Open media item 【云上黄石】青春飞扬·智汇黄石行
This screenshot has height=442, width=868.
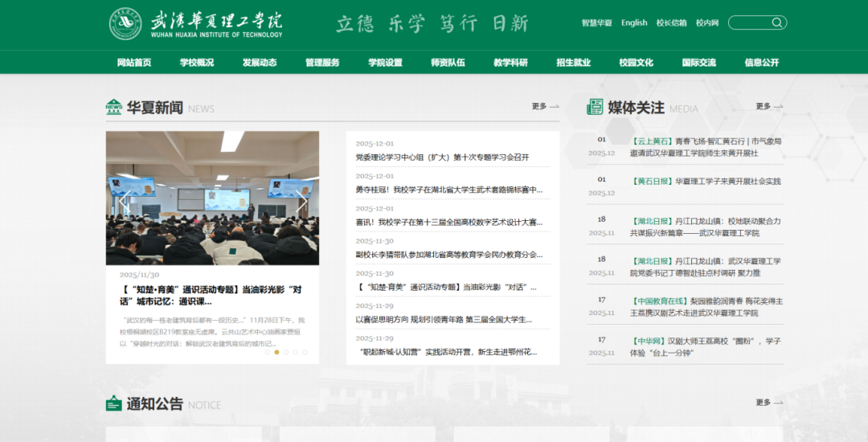tap(706, 147)
